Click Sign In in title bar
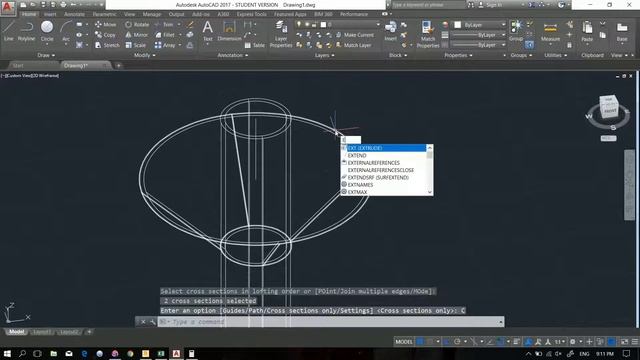640x360 pixels. click(490, 5)
